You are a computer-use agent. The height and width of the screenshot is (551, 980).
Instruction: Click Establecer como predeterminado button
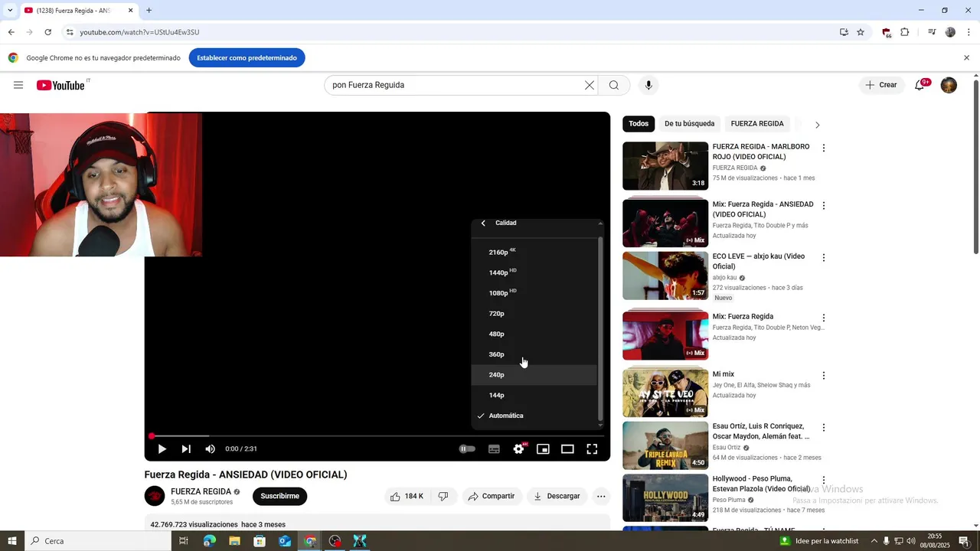click(247, 57)
